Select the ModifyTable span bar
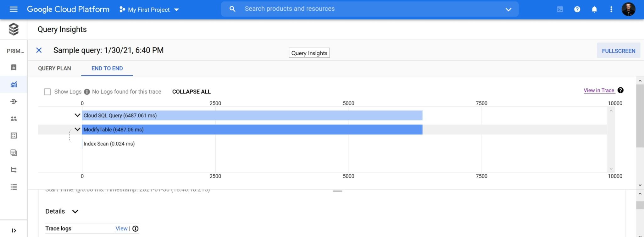 pyautogui.click(x=252, y=130)
